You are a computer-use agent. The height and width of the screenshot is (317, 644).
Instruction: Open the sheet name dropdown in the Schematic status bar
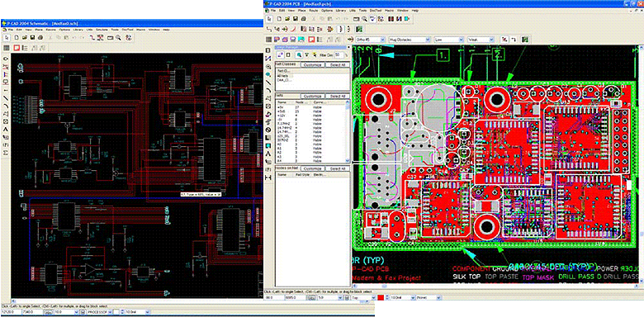tap(99, 312)
